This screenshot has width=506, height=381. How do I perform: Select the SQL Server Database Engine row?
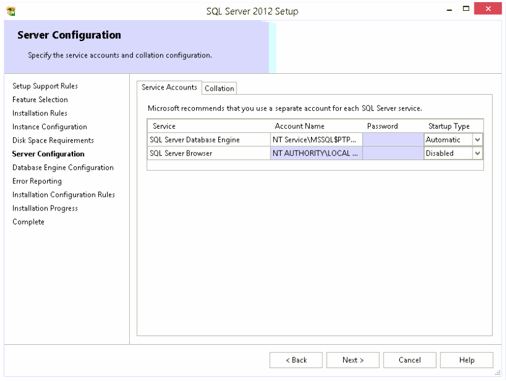pos(315,140)
